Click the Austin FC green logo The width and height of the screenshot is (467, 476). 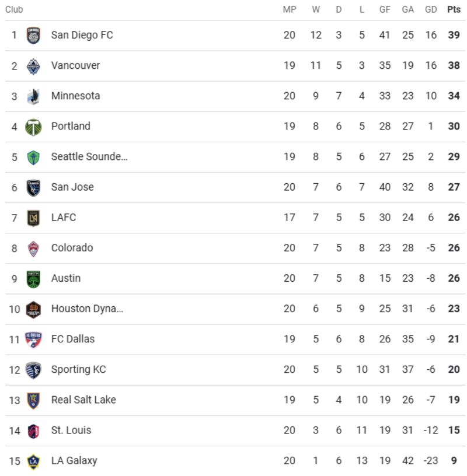(33, 278)
